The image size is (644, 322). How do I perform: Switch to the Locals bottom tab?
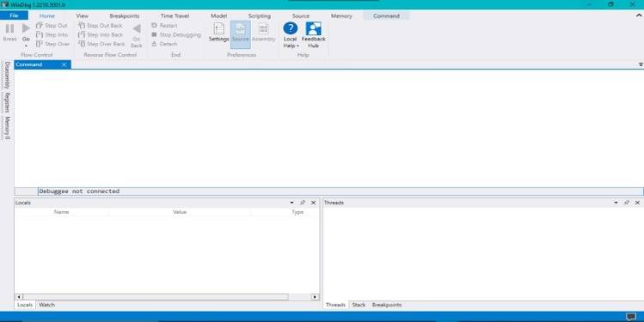pos(25,305)
